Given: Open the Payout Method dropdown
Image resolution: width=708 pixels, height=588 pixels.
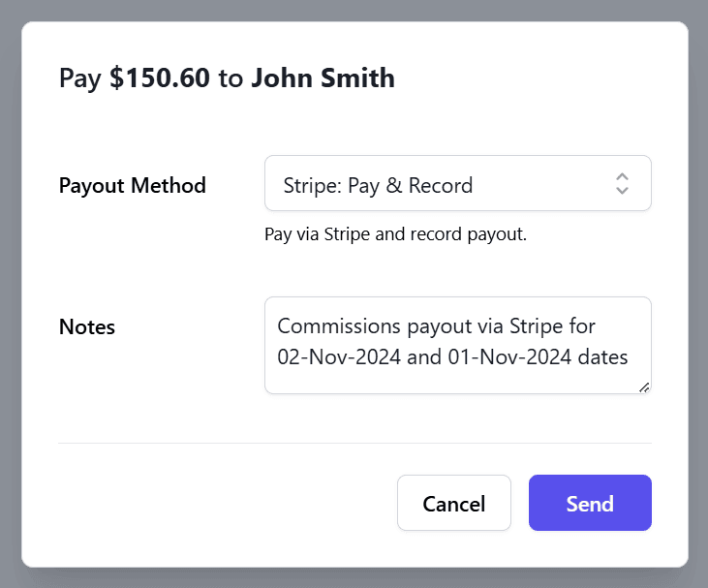Looking at the screenshot, I should coord(458,183).
